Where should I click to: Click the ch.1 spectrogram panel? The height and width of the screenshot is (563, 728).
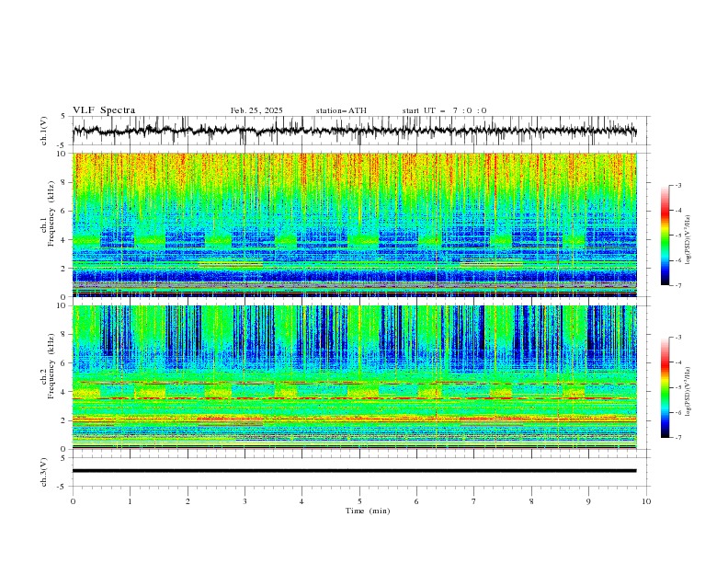click(354, 224)
